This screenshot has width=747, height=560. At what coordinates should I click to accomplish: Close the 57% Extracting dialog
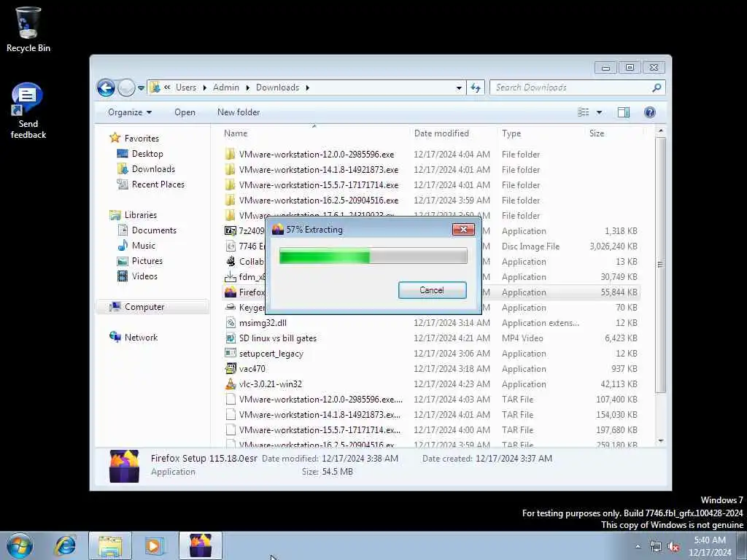(463, 230)
